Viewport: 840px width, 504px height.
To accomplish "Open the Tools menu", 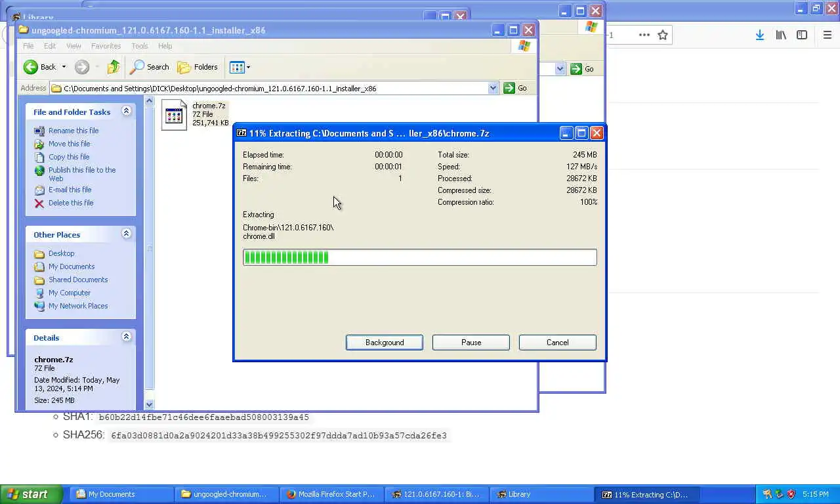I will point(139,46).
